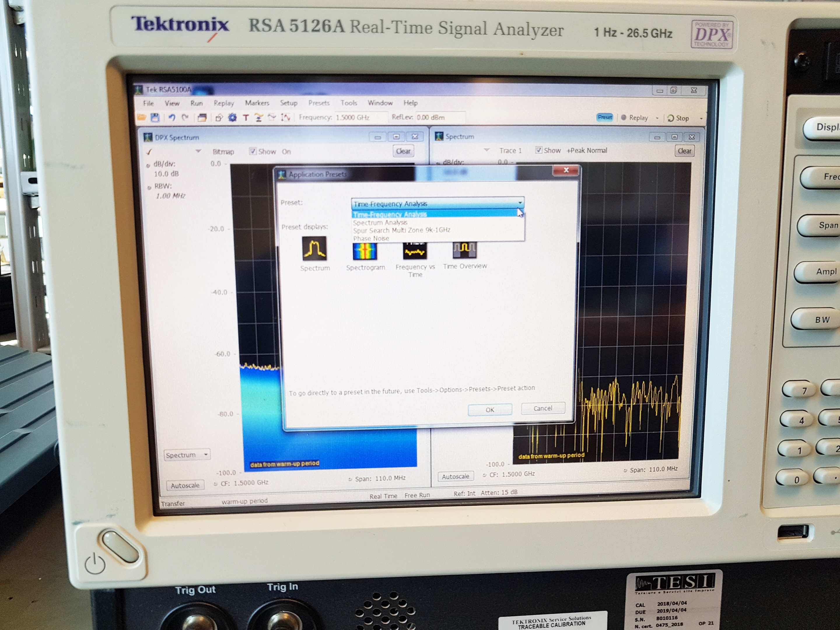
Task: Open the Help menu
Action: (410, 103)
